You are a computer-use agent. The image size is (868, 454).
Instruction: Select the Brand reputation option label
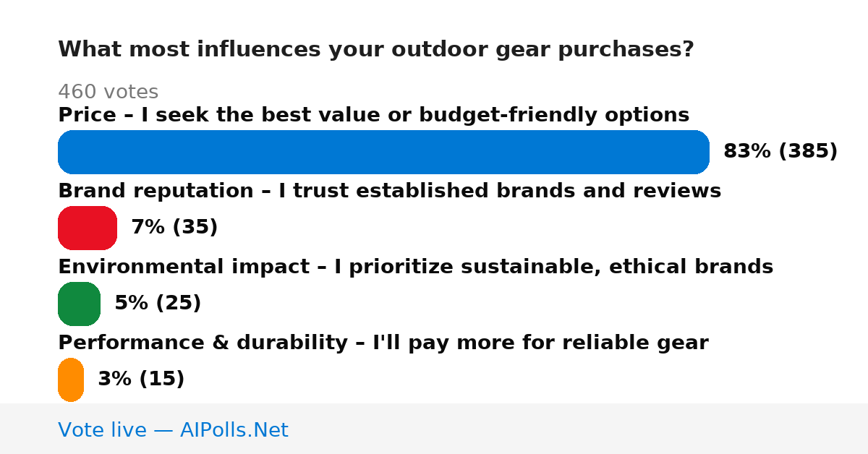pos(389,191)
